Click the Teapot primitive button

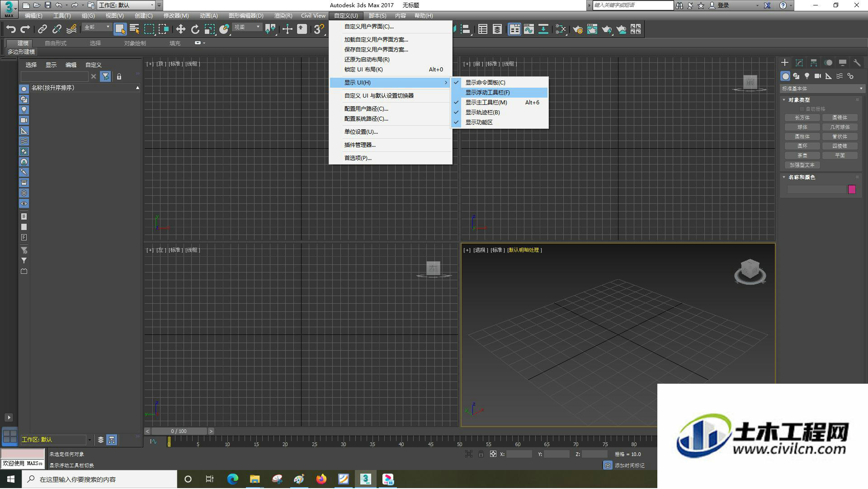pos(802,155)
